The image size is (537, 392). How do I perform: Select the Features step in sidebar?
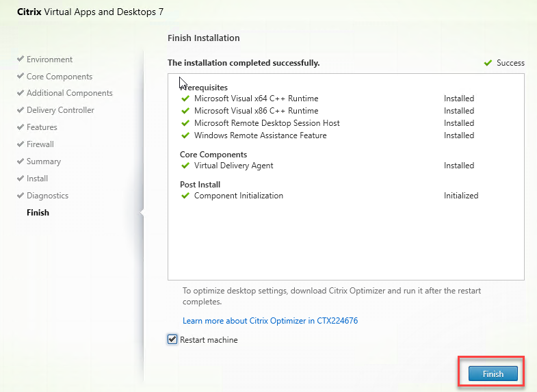[x=42, y=127]
